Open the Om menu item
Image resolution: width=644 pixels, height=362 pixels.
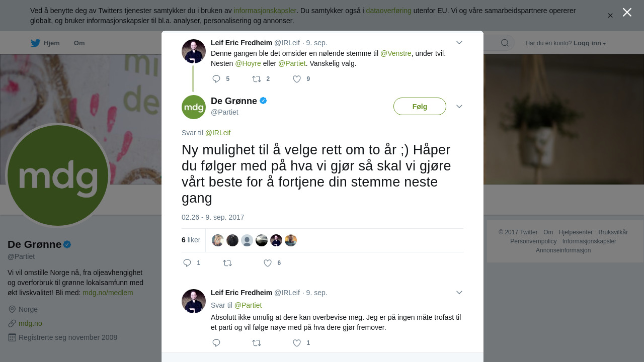point(79,43)
